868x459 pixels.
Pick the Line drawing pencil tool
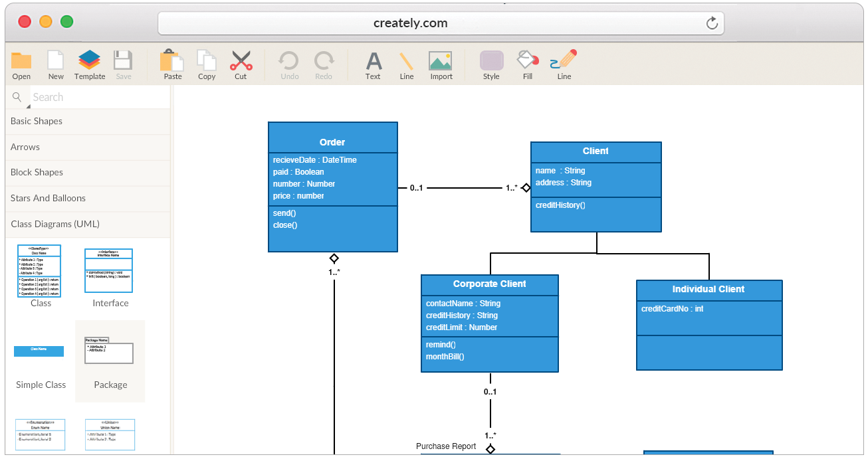(564, 62)
